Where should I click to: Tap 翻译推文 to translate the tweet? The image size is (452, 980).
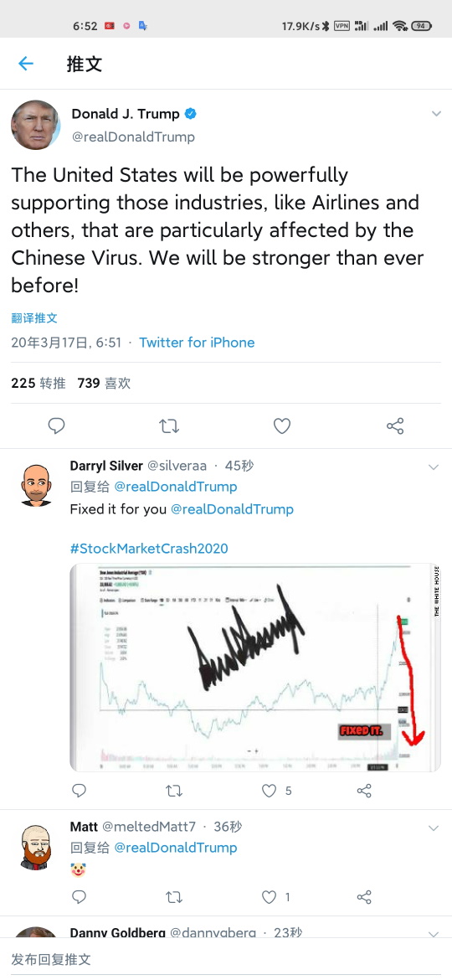pos(34,318)
